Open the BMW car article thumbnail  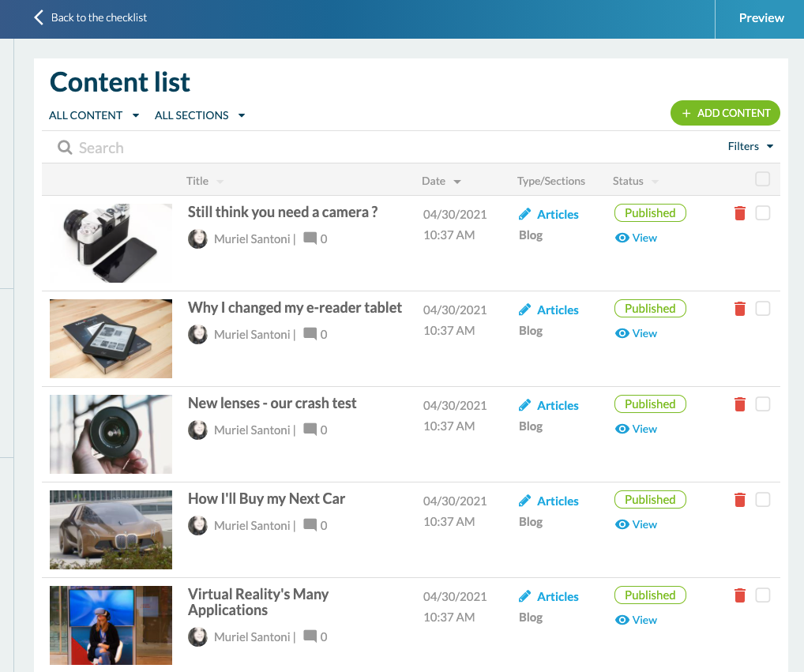coord(111,530)
